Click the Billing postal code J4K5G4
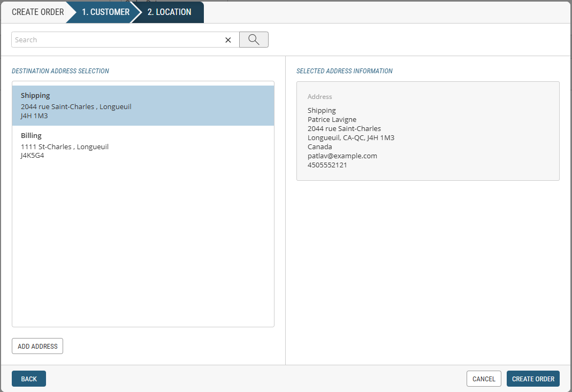The height and width of the screenshot is (392, 572). point(32,156)
